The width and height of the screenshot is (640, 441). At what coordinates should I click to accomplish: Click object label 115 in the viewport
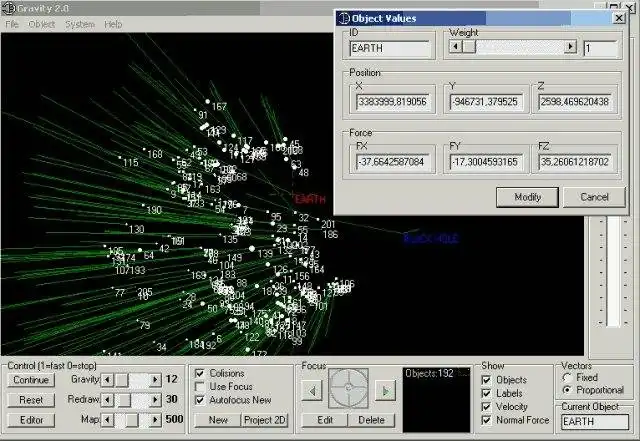131,163
